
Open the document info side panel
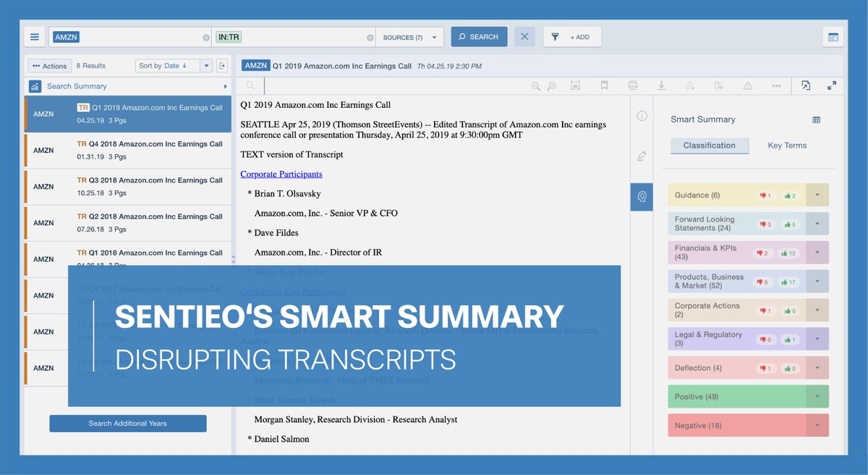tap(642, 116)
